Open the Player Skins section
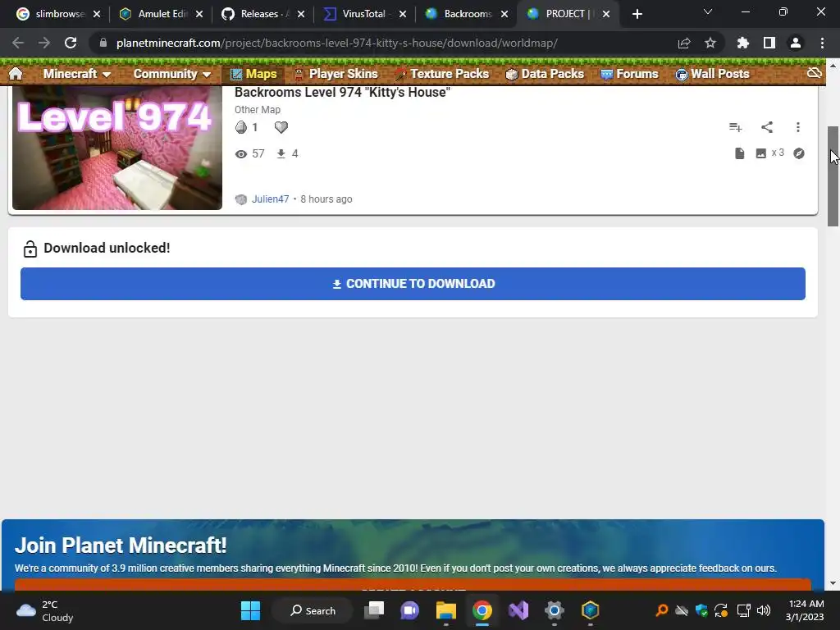This screenshot has width=840, height=630. pos(336,74)
